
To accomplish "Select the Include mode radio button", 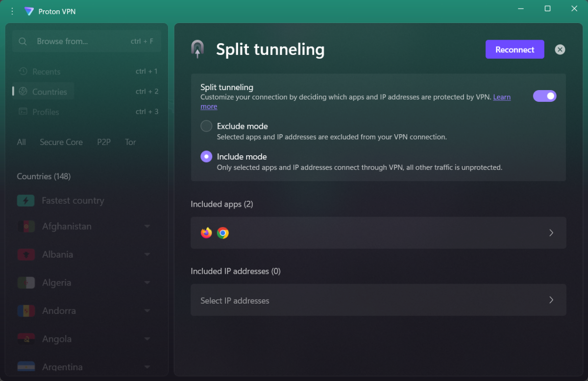I will click(206, 157).
